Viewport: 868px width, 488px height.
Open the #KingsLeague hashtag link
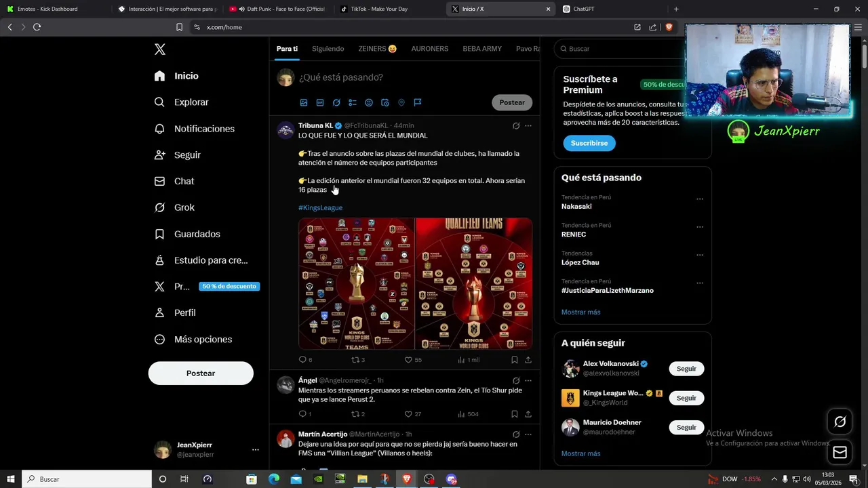click(320, 208)
